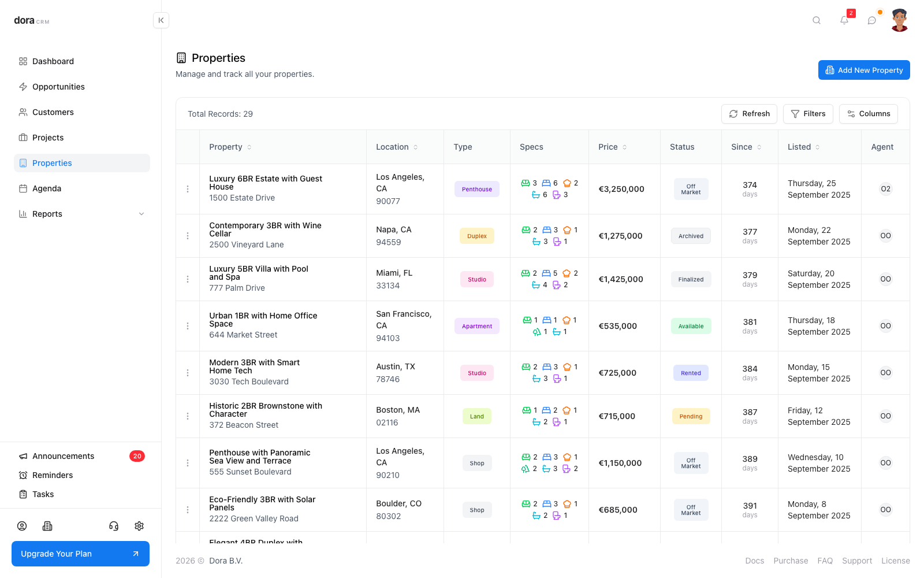Screen dimensions: 924x578
Task: Open the settings gear icon
Action: (139, 526)
